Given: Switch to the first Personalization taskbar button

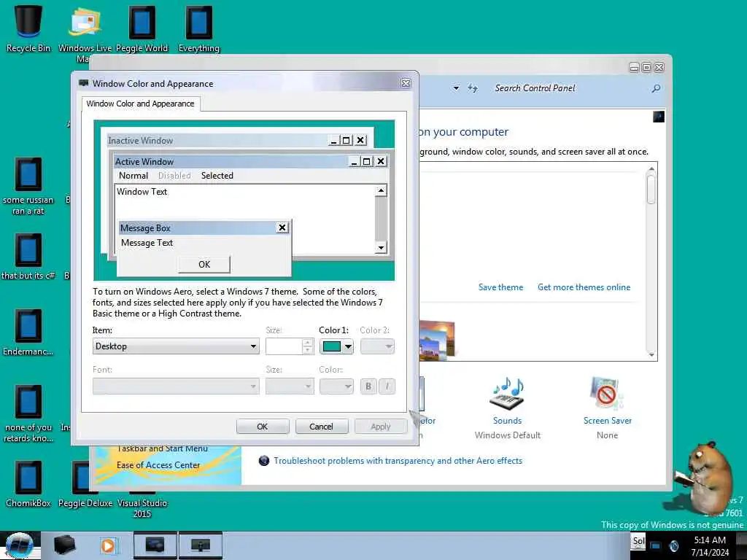Looking at the screenshot, I should coord(155,545).
